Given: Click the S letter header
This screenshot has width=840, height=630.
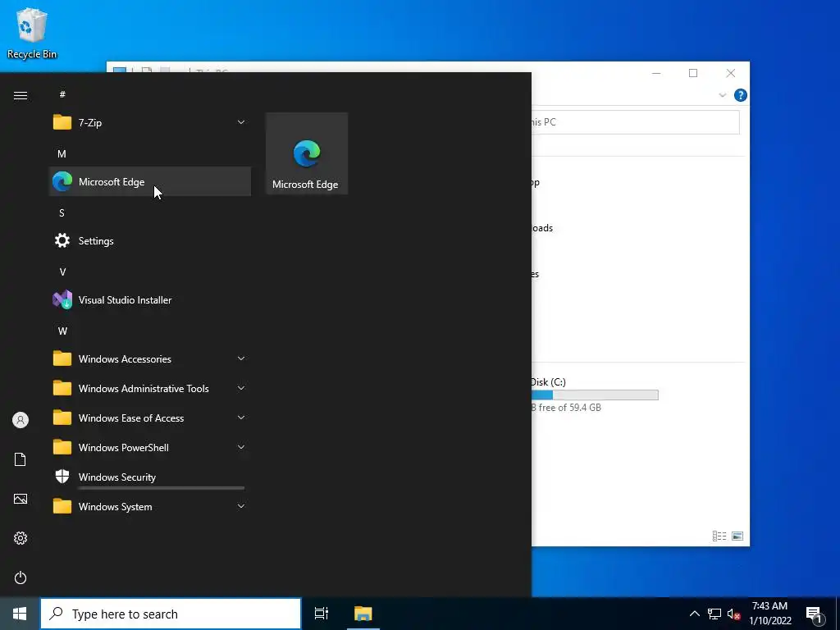Looking at the screenshot, I should coord(62,212).
